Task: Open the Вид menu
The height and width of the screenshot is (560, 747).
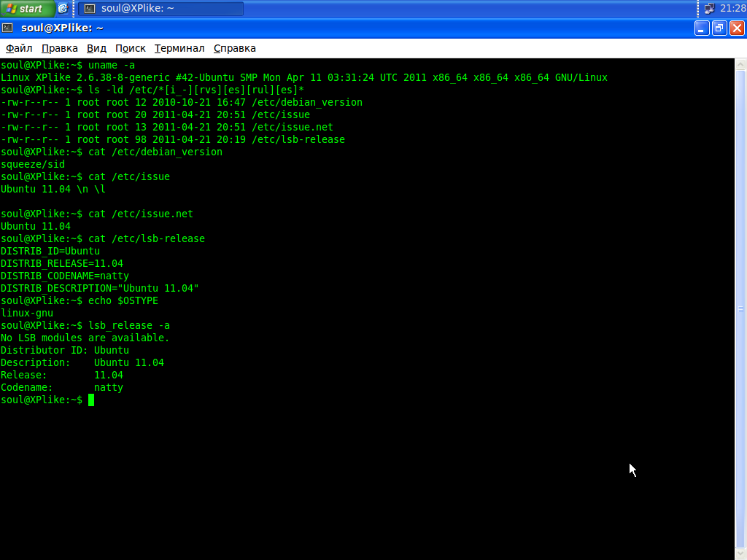Action: pyautogui.click(x=96, y=49)
